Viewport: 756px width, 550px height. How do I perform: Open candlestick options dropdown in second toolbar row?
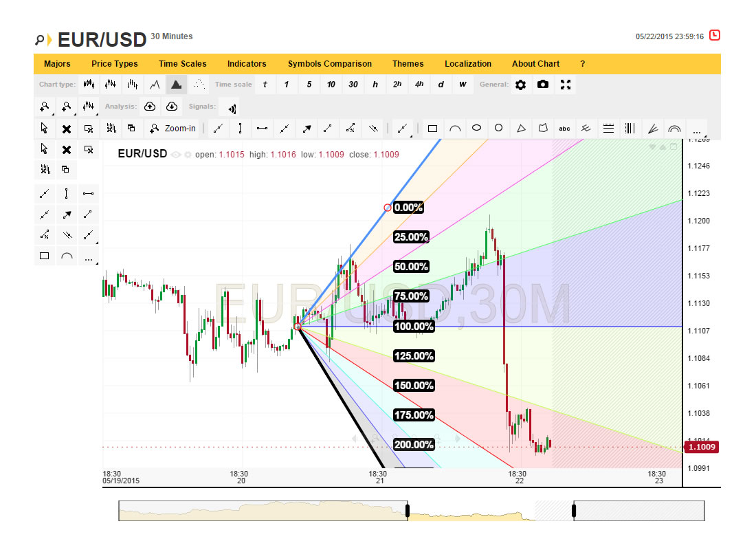[x=89, y=107]
